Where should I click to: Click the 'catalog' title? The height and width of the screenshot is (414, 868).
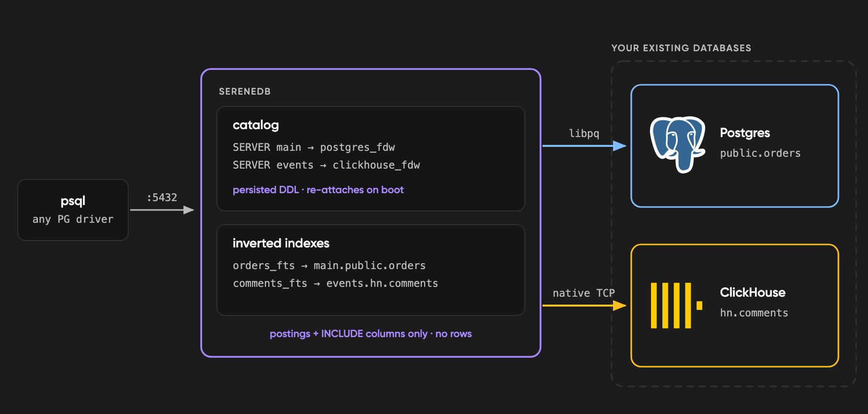click(x=256, y=125)
